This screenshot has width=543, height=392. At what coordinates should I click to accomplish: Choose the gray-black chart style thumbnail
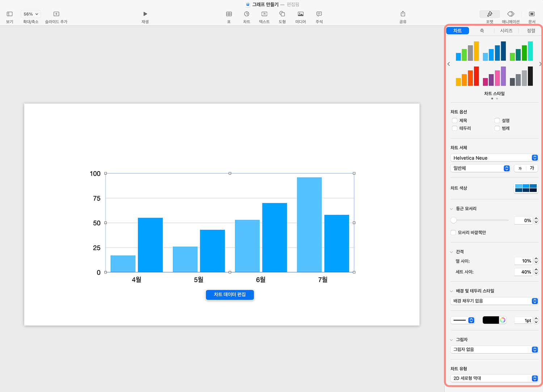click(521, 76)
